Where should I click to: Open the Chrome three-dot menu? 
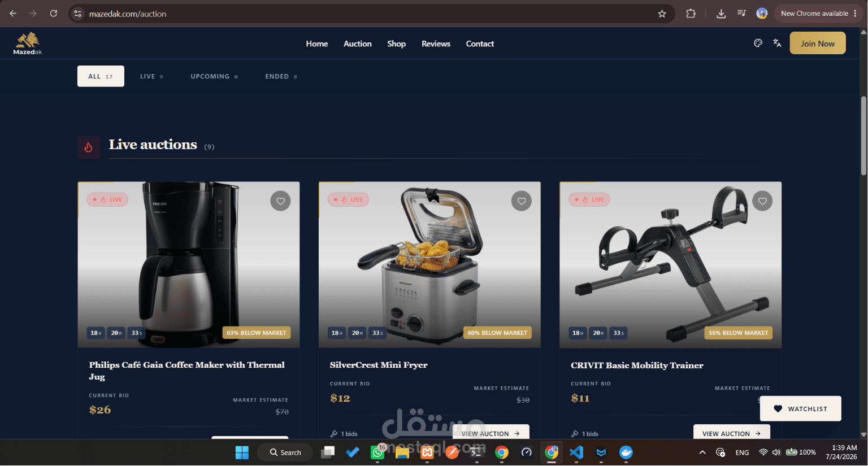pyautogui.click(x=855, y=14)
